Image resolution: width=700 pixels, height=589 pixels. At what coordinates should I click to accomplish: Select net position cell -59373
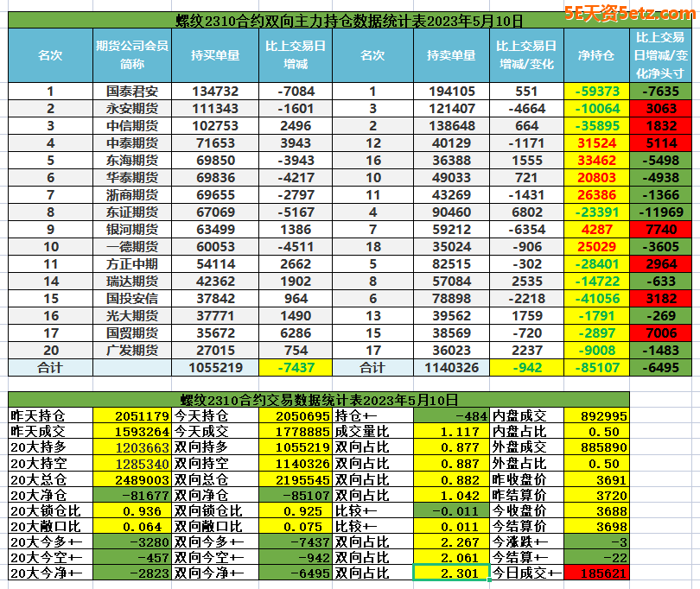click(x=597, y=91)
